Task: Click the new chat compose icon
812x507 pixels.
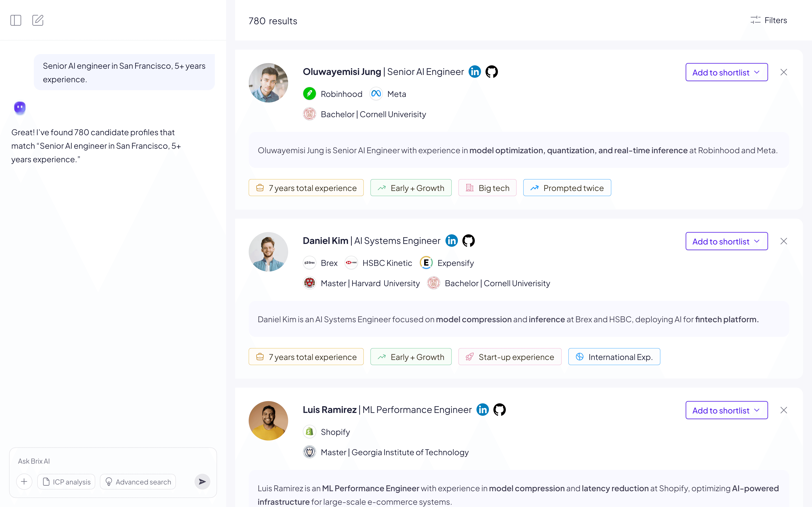Action: [38, 20]
